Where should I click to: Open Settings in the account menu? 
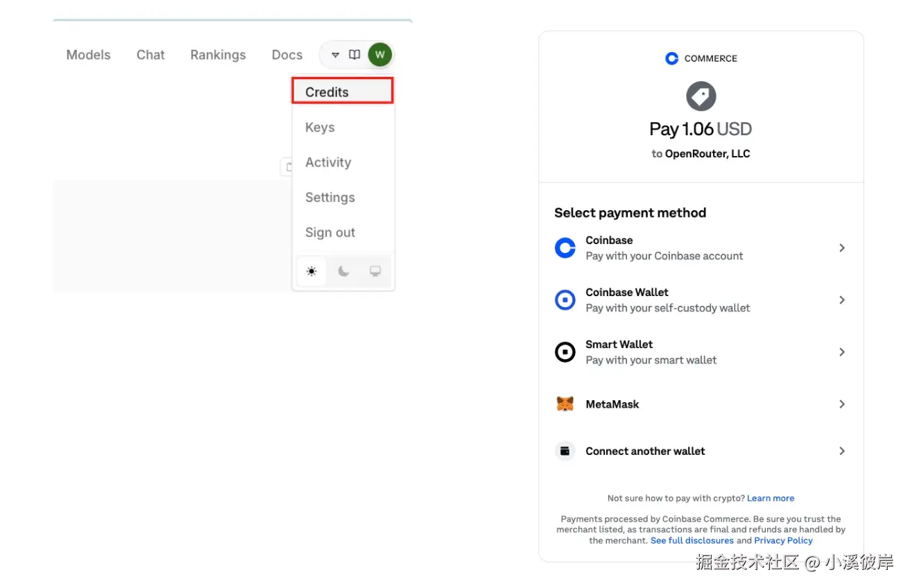(330, 198)
